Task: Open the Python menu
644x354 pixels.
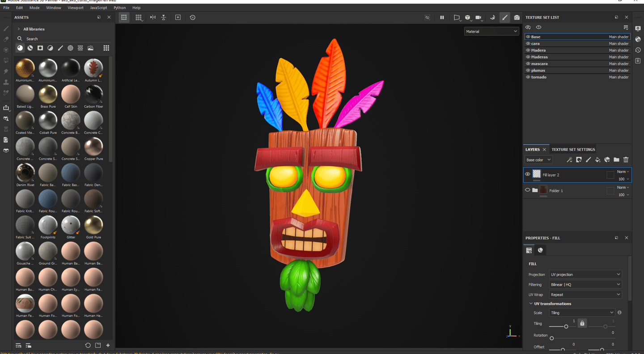Action: click(x=119, y=8)
